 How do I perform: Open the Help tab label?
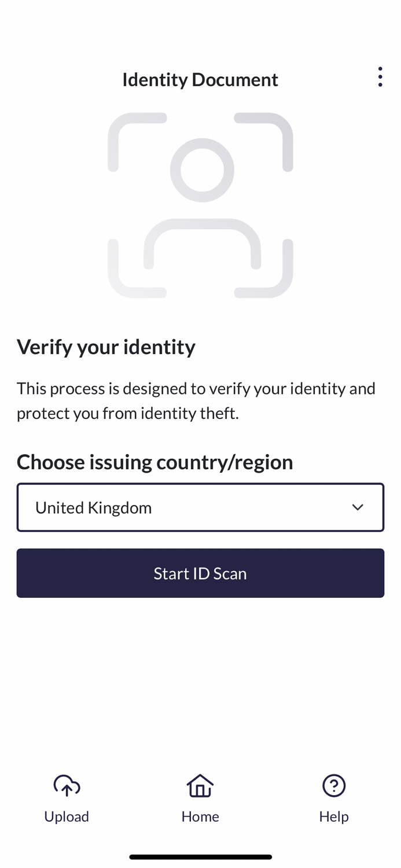point(334,816)
